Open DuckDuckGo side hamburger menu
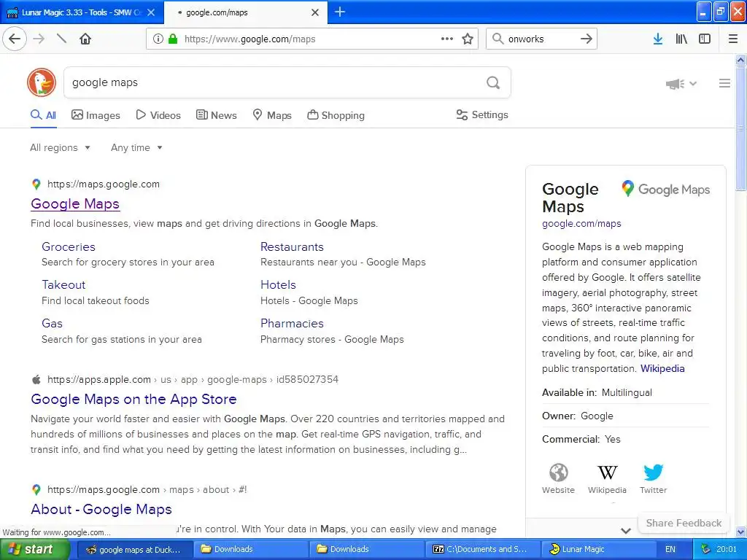This screenshot has height=560, width=747. (724, 83)
